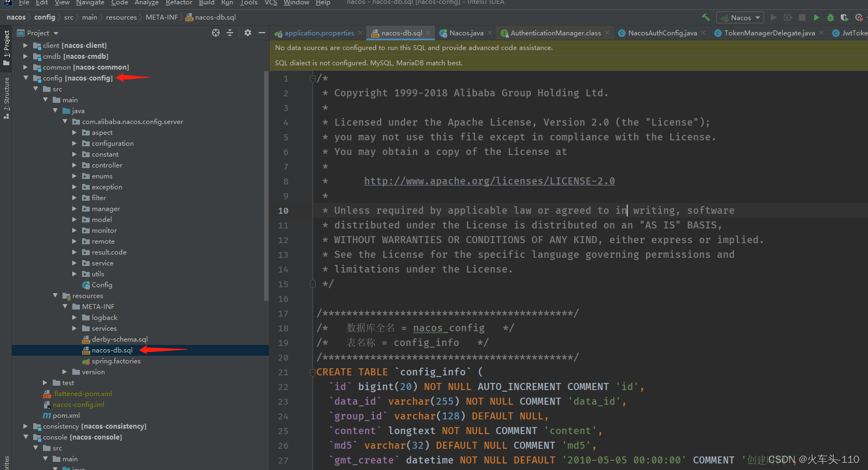Close the Nacos.java tab
The image size is (868, 470).
490,33
